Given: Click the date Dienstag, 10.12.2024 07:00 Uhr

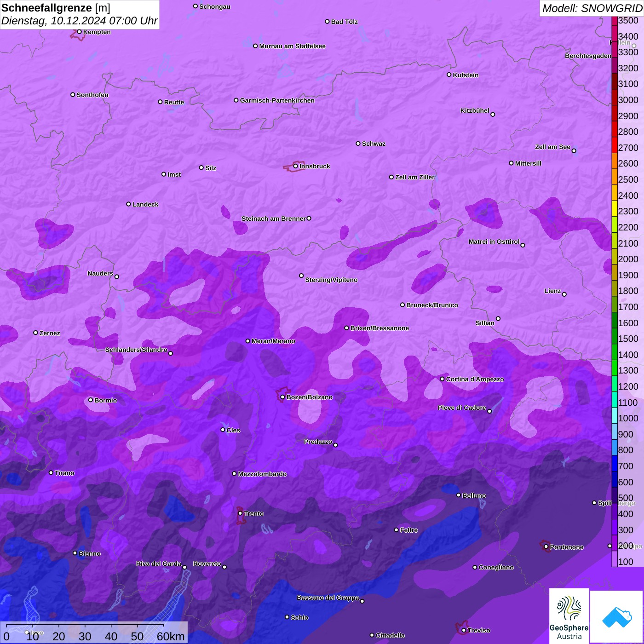Looking at the screenshot, I should click(80, 21).
